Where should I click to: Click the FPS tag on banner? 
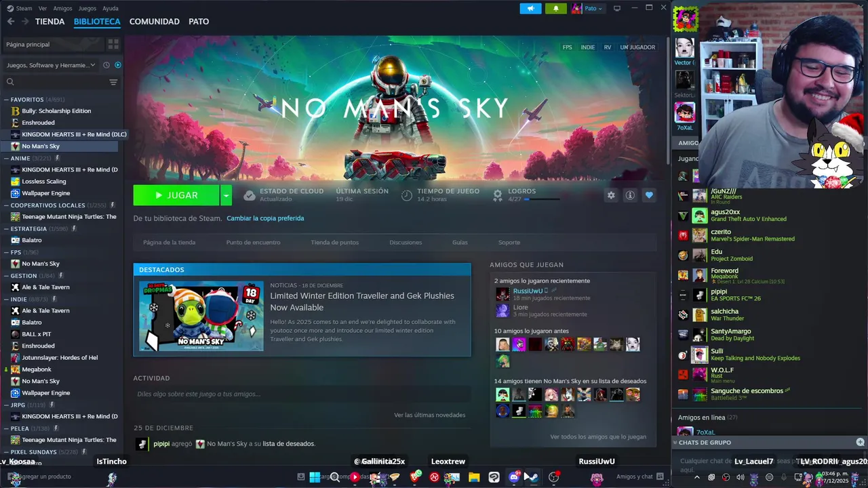[x=567, y=47]
